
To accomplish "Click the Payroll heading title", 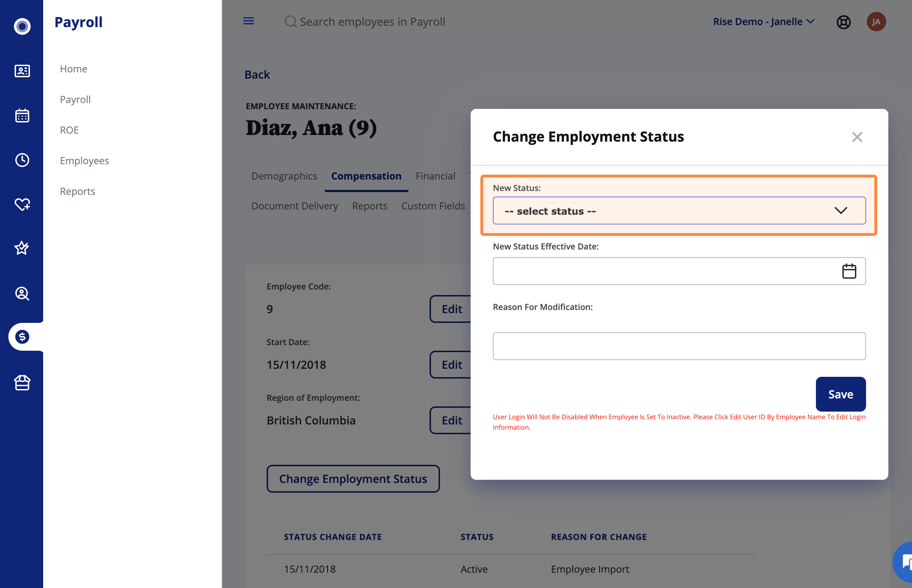I will (78, 22).
